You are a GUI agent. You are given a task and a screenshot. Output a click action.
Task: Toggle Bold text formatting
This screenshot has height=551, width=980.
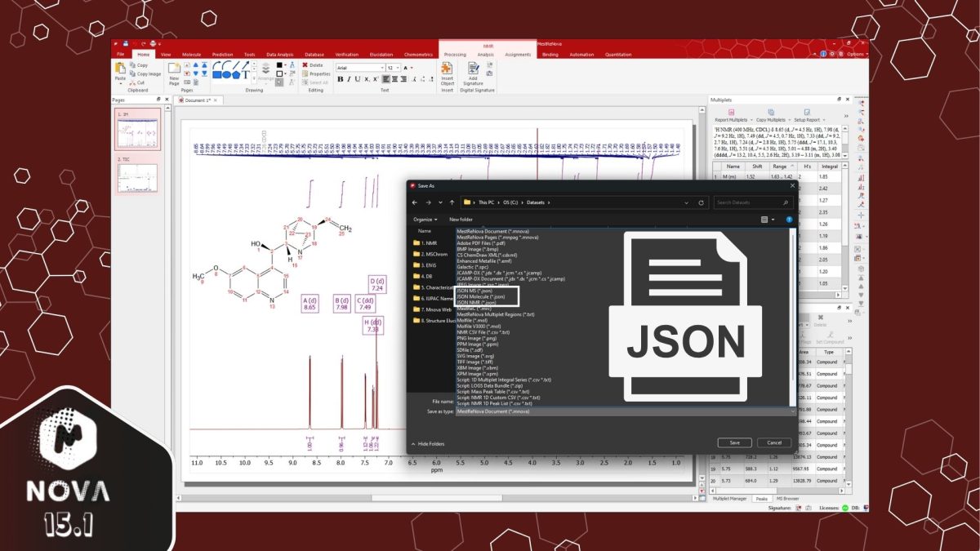pyautogui.click(x=340, y=79)
